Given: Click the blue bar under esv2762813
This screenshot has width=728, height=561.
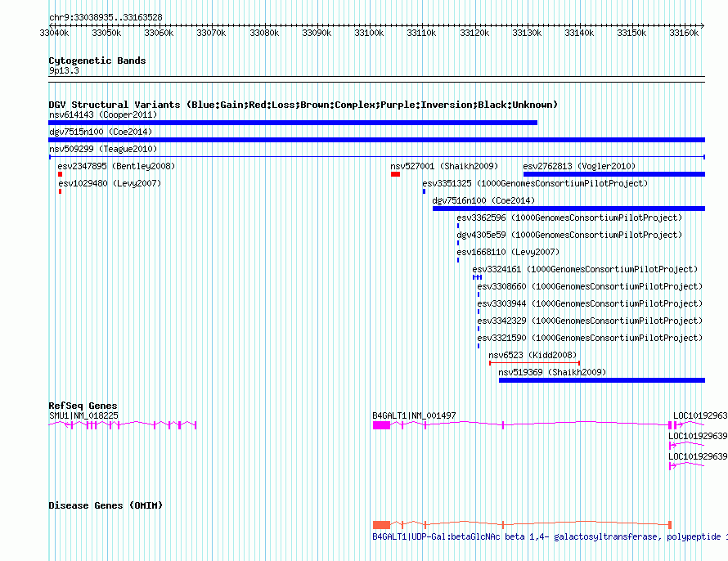Looking at the screenshot, I should click(x=614, y=174).
